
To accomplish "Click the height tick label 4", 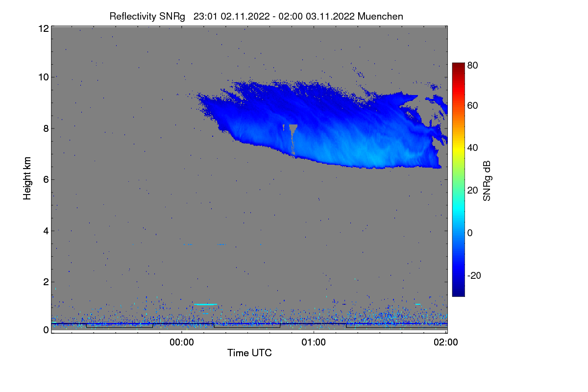I will coord(46,231).
